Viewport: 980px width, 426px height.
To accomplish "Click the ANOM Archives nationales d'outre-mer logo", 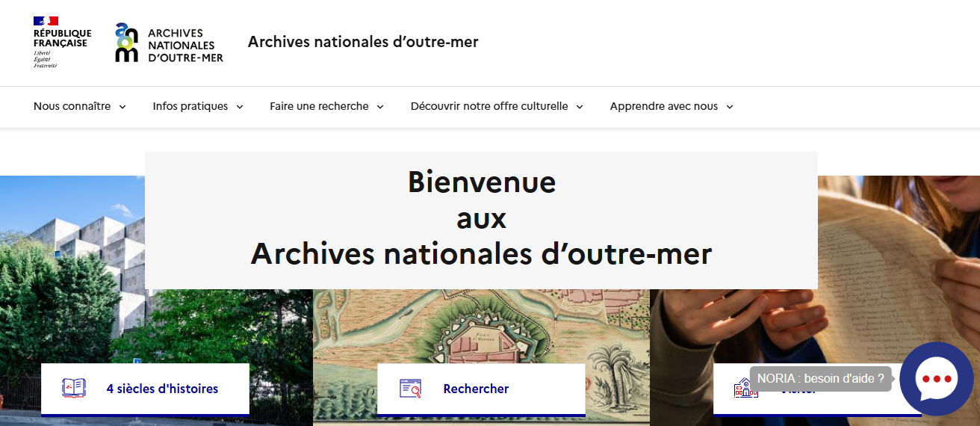I will pos(170,43).
